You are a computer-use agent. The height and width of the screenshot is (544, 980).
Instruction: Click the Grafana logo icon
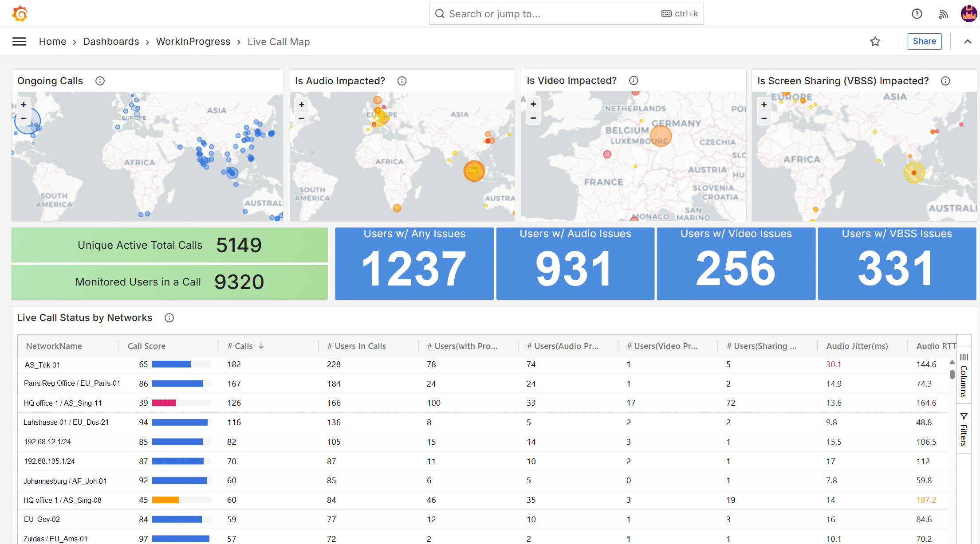click(20, 14)
